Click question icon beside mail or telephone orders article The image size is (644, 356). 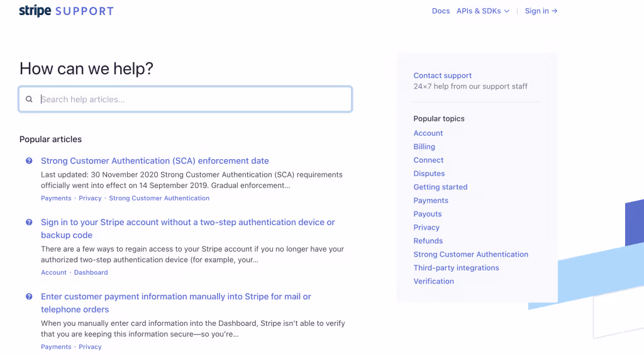tap(29, 296)
